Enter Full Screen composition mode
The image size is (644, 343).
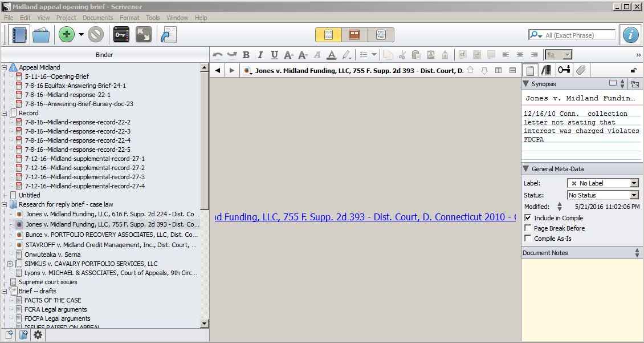coord(144,35)
